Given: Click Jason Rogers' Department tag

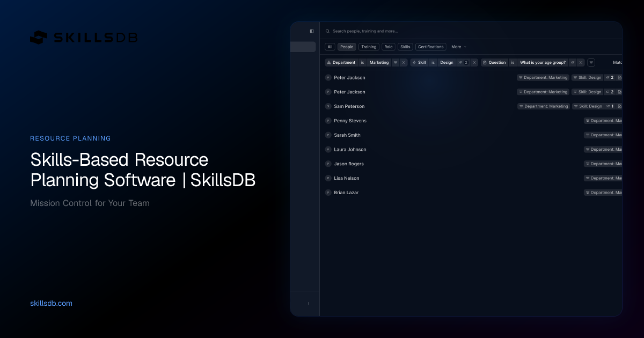Looking at the screenshot, I should coord(603,164).
